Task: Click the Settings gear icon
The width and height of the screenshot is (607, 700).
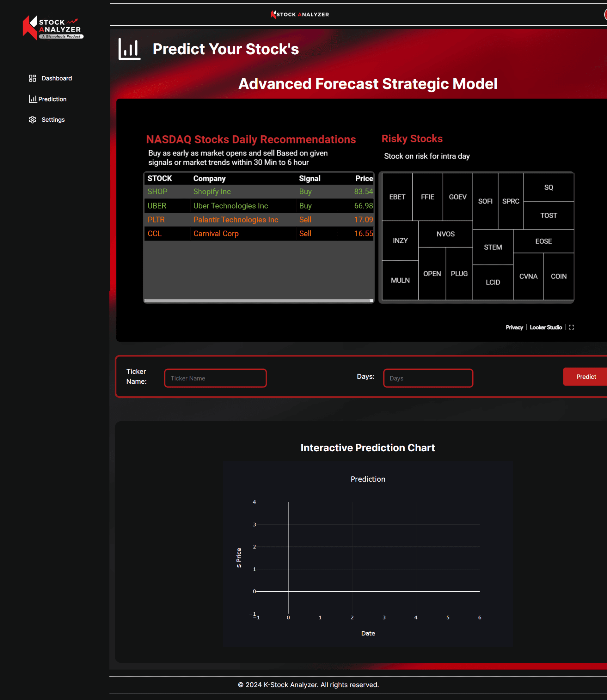Action: pos(32,119)
